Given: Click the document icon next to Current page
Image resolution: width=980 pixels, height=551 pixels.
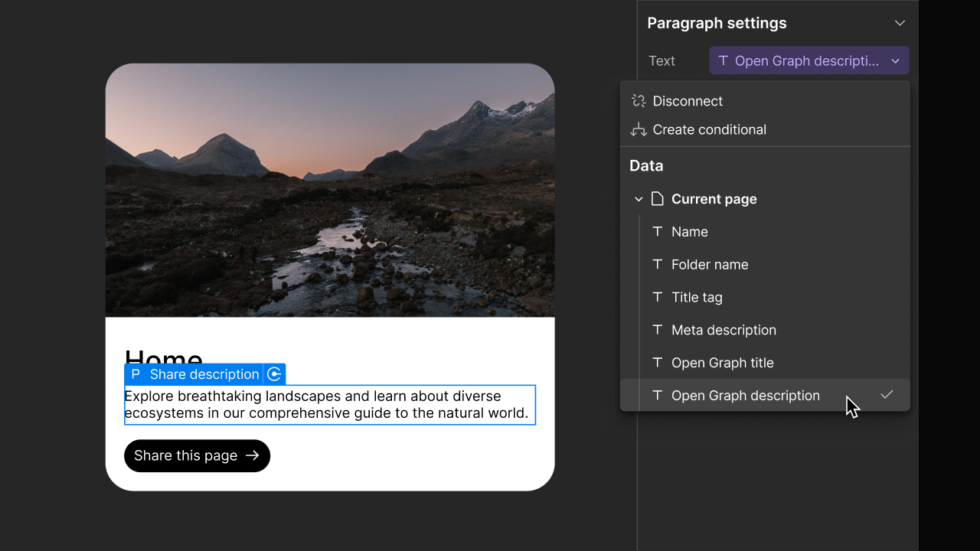Looking at the screenshot, I should pyautogui.click(x=657, y=198).
